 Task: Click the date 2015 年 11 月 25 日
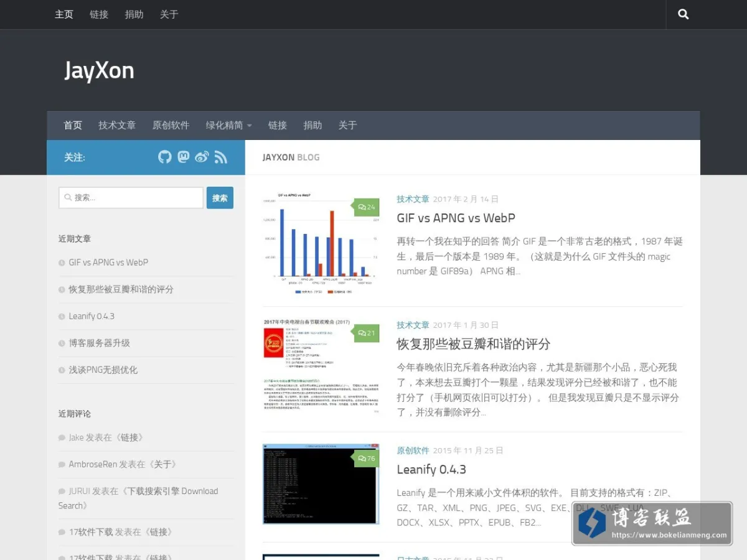(468, 450)
